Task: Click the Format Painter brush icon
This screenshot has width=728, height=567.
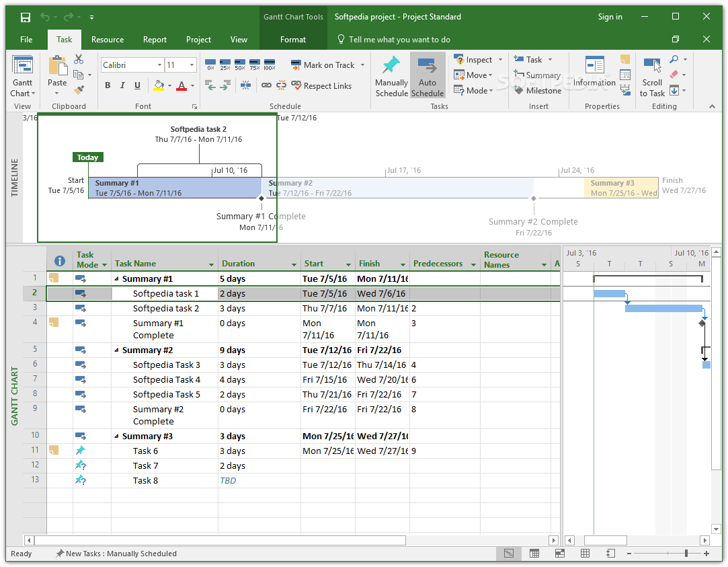Action: tap(79, 89)
